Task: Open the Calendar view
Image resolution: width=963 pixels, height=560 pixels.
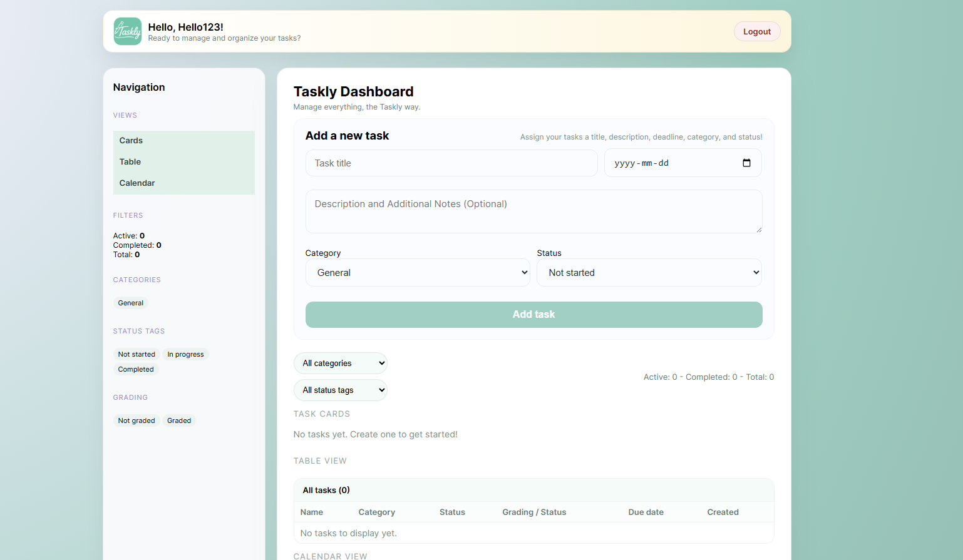Action: (x=136, y=183)
